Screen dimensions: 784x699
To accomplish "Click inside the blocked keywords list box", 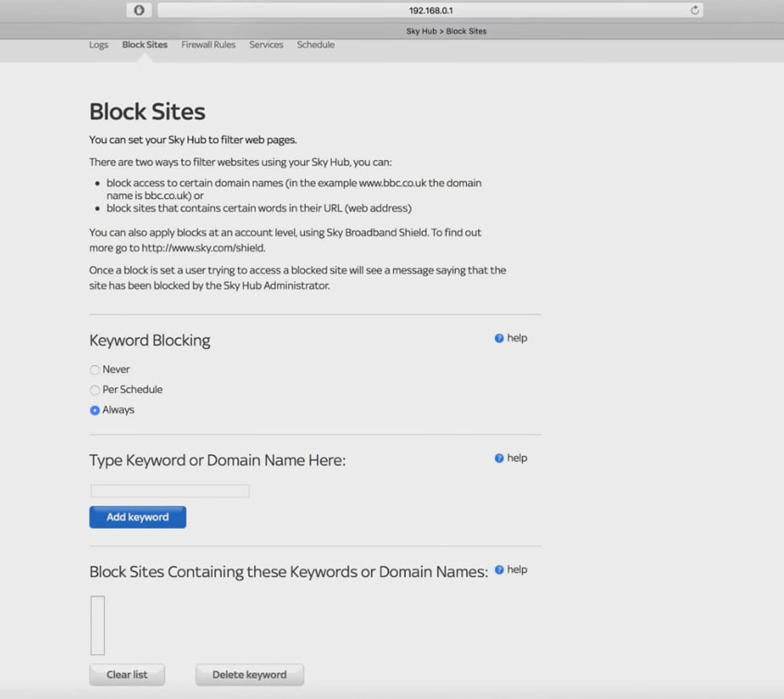I will (97, 625).
